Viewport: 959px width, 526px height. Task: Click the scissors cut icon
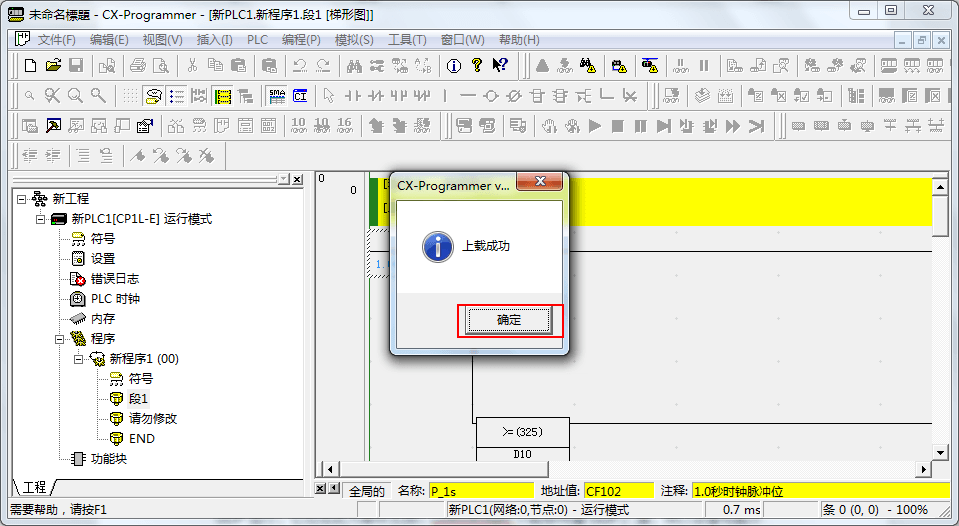tap(192, 65)
